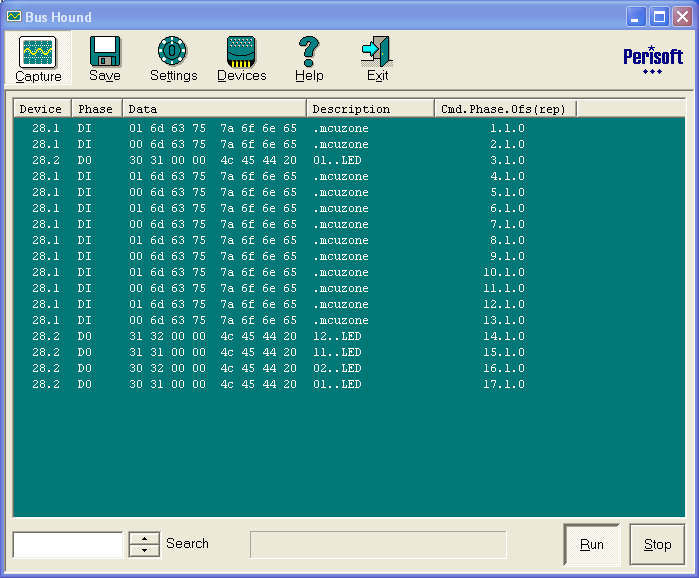
Task: Click the empty status field beside Search
Action: click(x=378, y=545)
